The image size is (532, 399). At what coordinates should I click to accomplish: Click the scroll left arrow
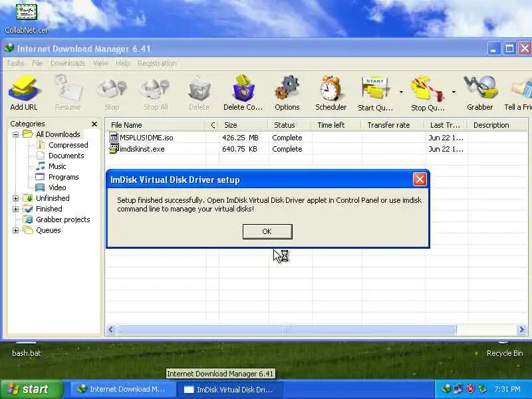(111, 329)
